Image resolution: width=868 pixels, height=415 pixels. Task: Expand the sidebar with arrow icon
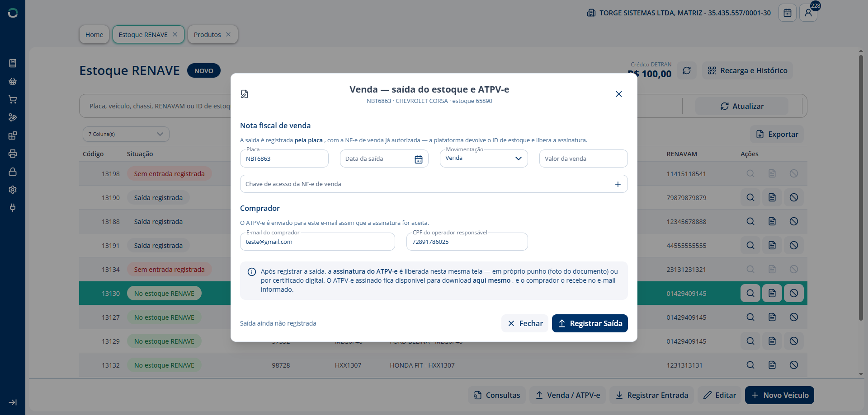13,402
